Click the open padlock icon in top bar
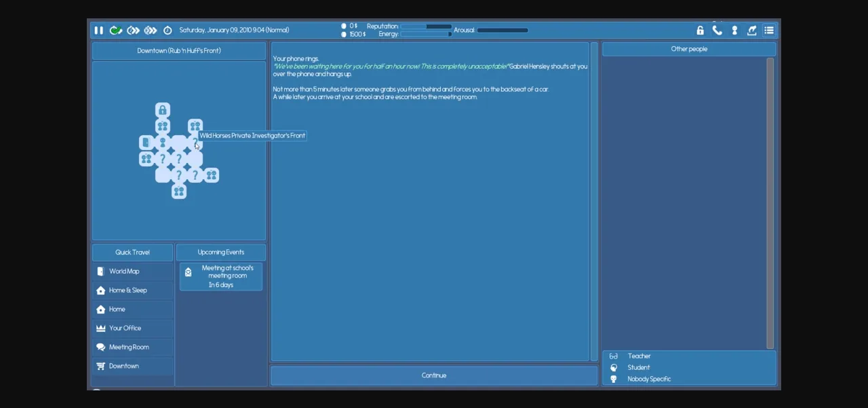This screenshot has width=868, height=408. pos(701,31)
